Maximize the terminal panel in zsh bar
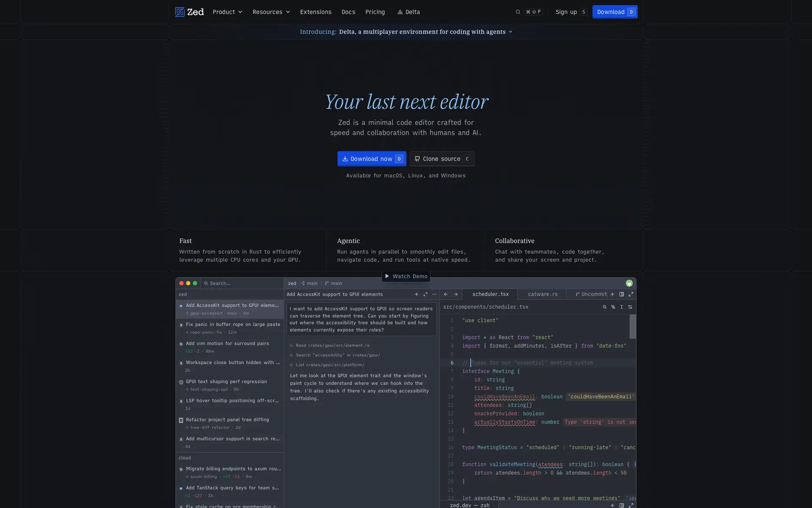This screenshot has width=812, height=508. point(631,505)
